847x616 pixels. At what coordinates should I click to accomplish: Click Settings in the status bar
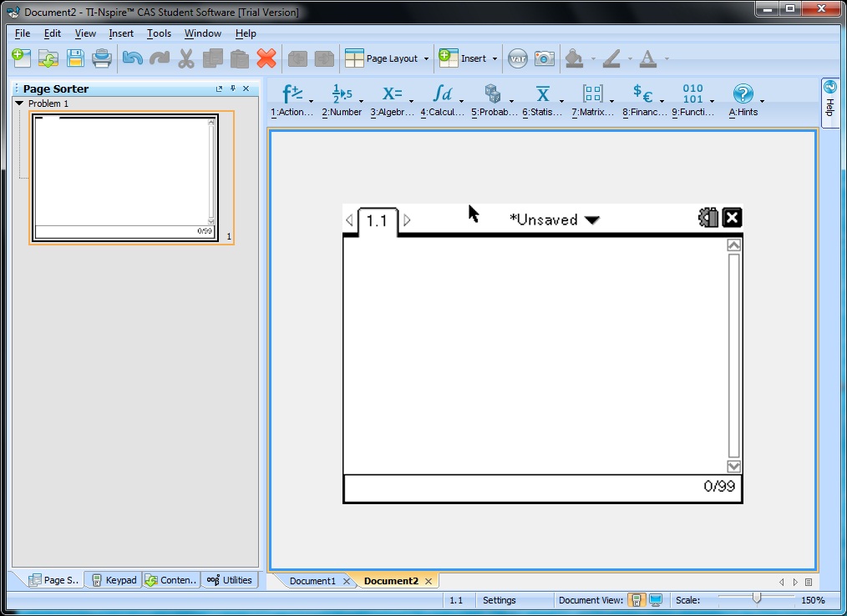[500, 600]
